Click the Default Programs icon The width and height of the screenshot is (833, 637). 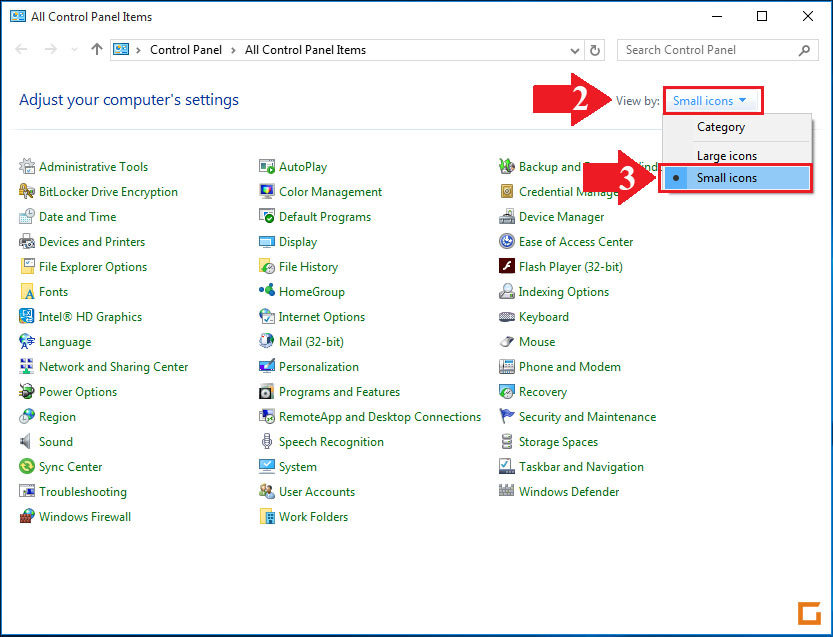point(267,216)
